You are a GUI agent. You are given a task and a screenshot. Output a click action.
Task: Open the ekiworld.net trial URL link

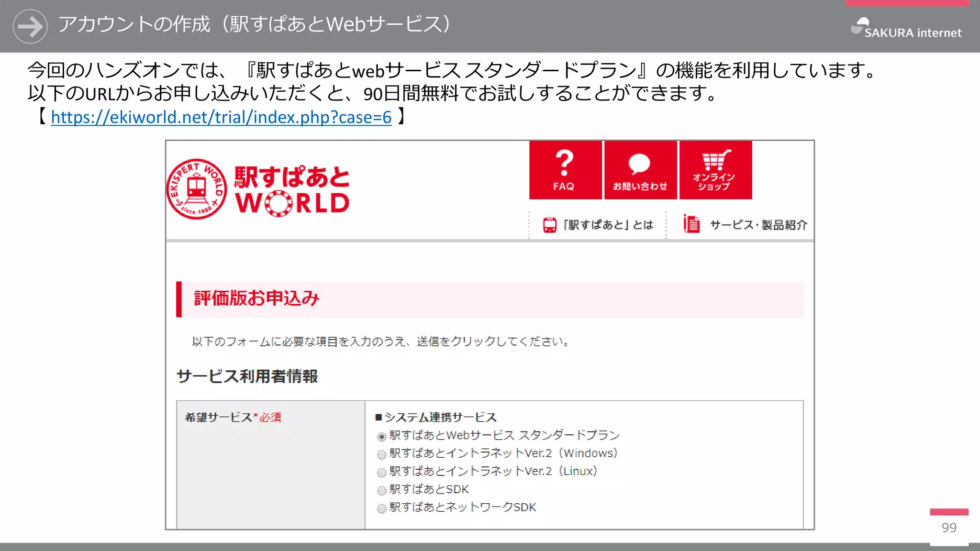point(221,117)
